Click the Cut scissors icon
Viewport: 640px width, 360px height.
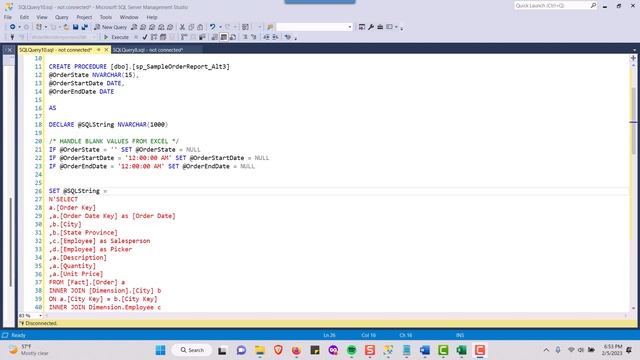[182, 27]
